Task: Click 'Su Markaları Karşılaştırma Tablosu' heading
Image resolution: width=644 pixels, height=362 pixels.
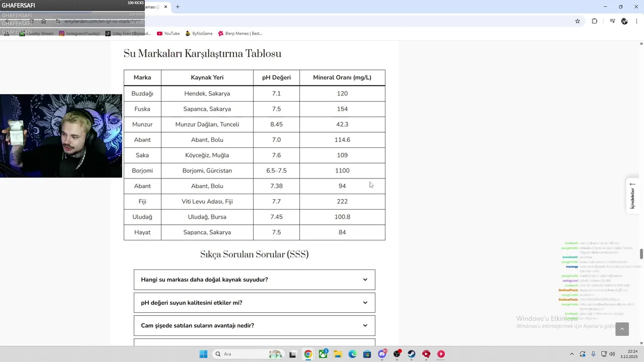Action: click(x=202, y=54)
